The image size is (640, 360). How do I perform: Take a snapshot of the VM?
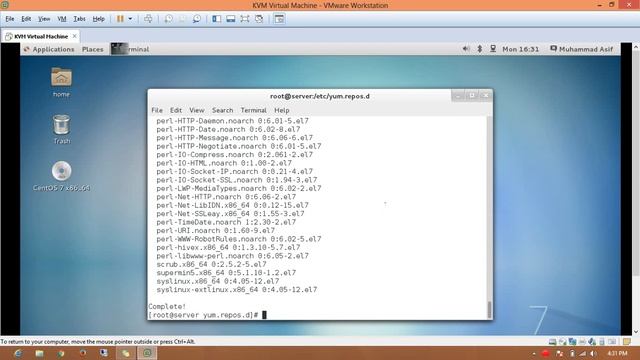(169, 19)
